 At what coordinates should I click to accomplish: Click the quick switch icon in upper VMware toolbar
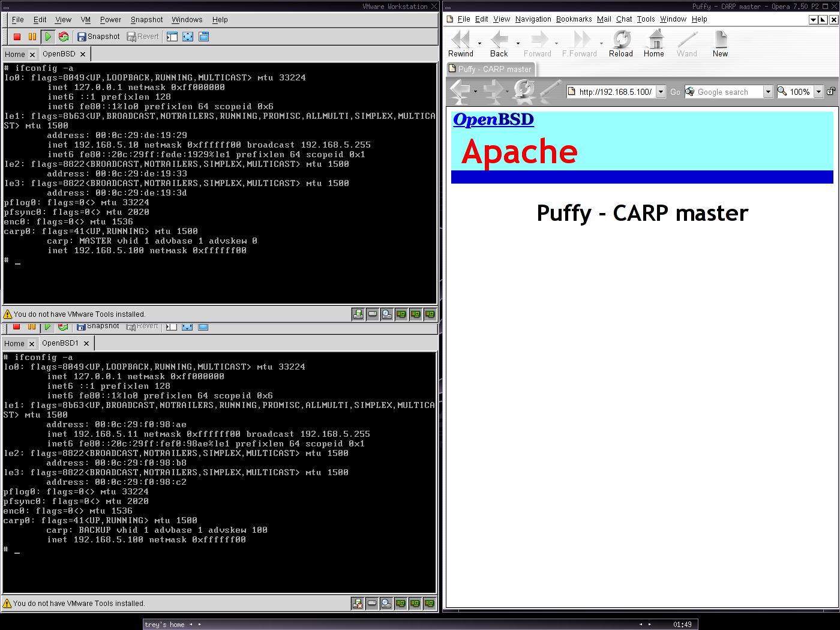tap(203, 37)
